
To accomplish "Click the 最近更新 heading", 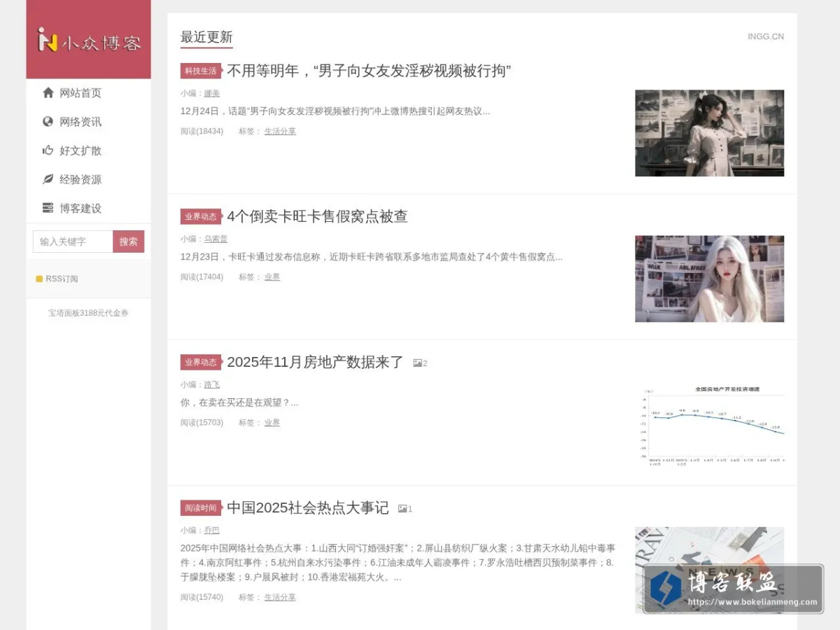I will [206, 37].
